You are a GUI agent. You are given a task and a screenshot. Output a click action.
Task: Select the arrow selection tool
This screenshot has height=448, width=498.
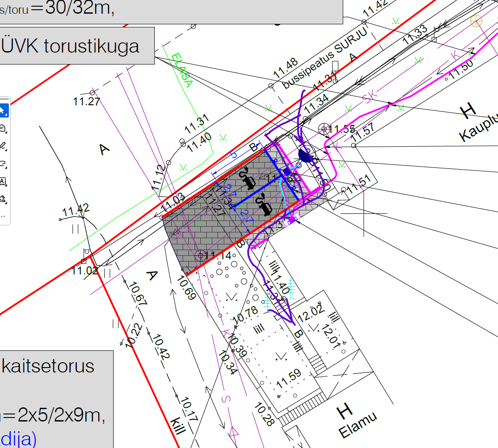[x=3, y=110]
